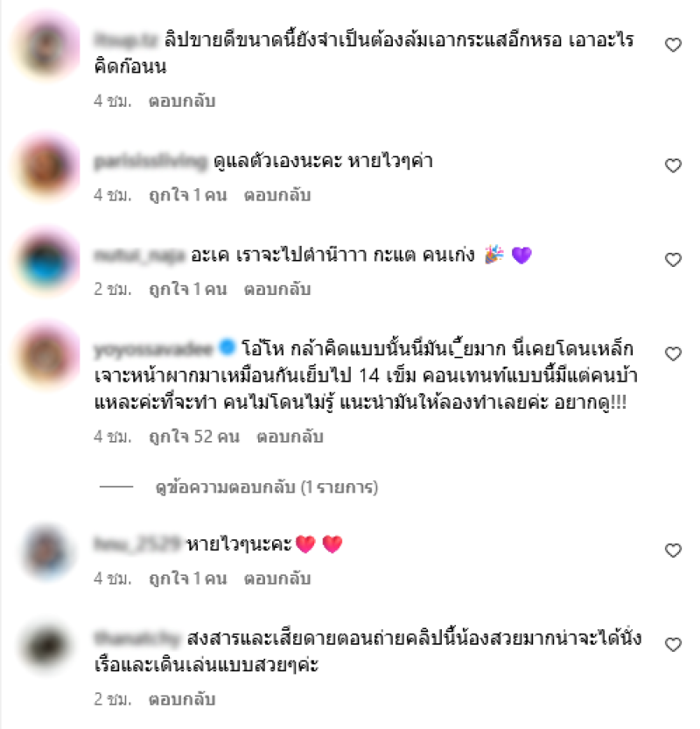
Task: Open profile picture of the first commenter
Action: point(46,46)
